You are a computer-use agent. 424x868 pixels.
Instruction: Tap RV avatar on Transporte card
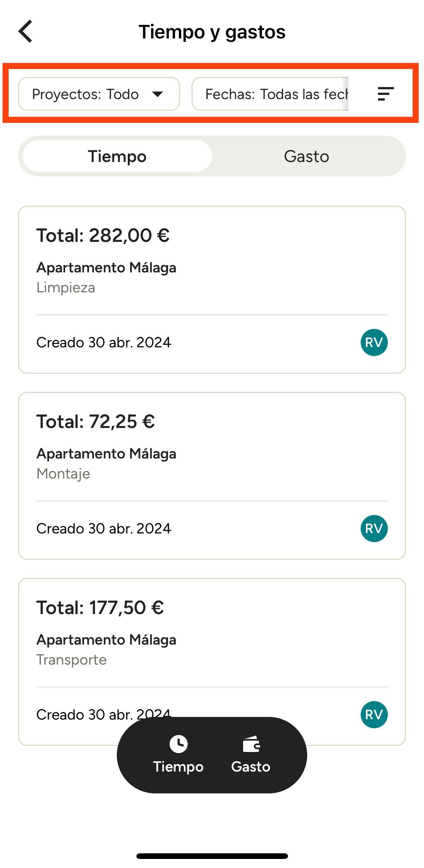pyautogui.click(x=374, y=715)
